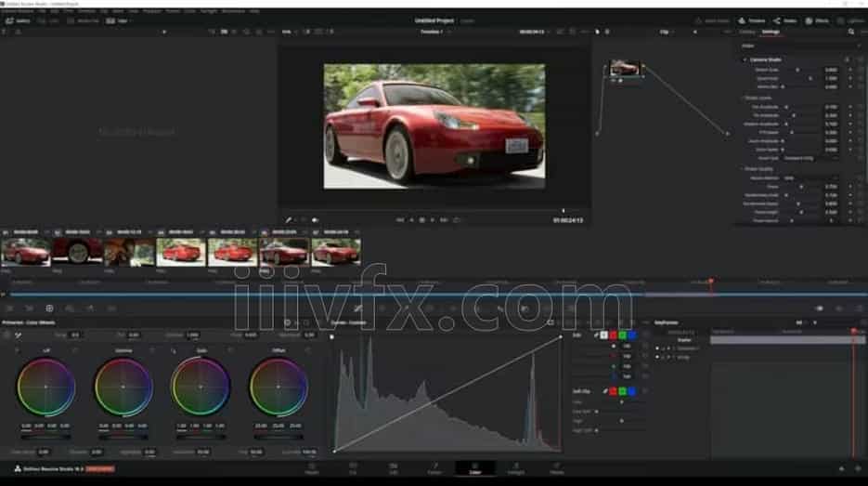The height and width of the screenshot is (486, 868).
Task: Show the Lightbox view
Action: coord(850,20)
